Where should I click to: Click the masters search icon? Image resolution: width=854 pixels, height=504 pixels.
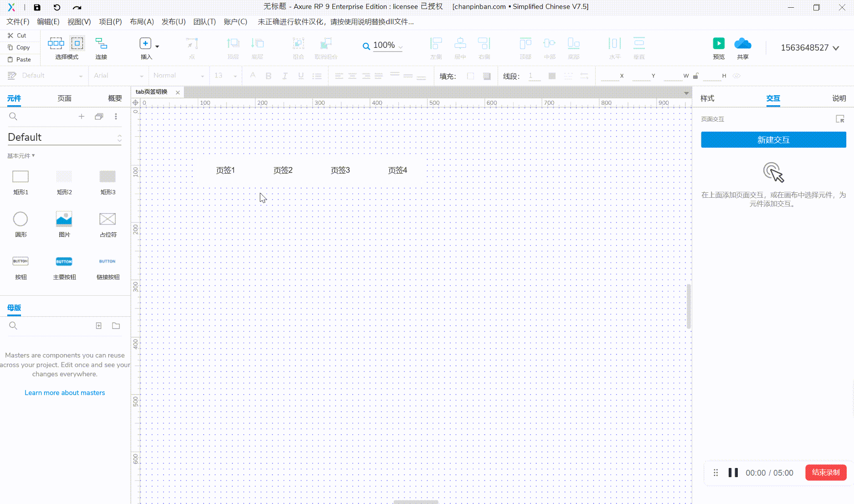(13, 326)
